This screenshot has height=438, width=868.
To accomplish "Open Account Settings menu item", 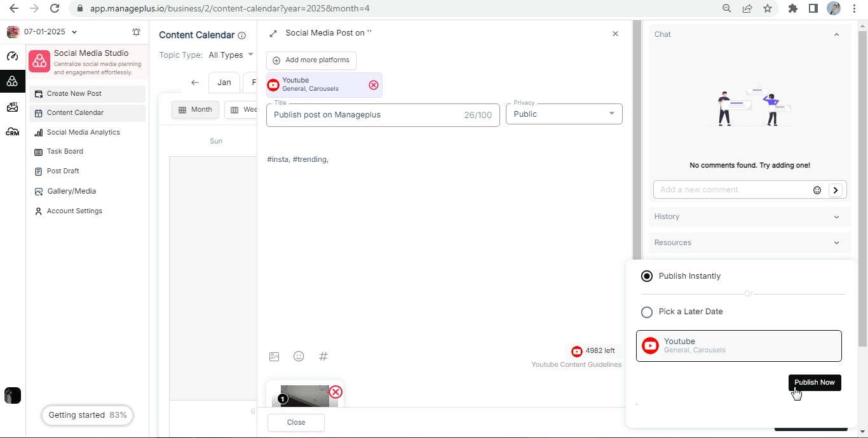I will click(x=88, y=211).
